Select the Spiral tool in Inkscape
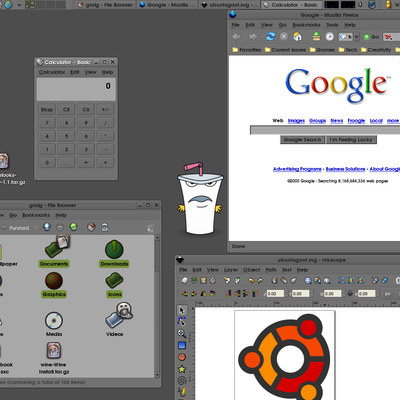The width and height of the screenshot is (400, 400). (182, 381)
